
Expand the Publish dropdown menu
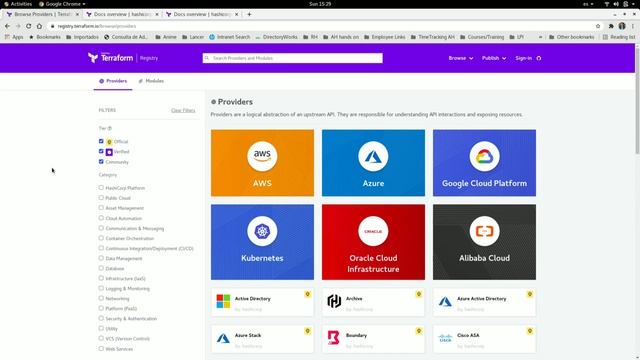[494, 58]
